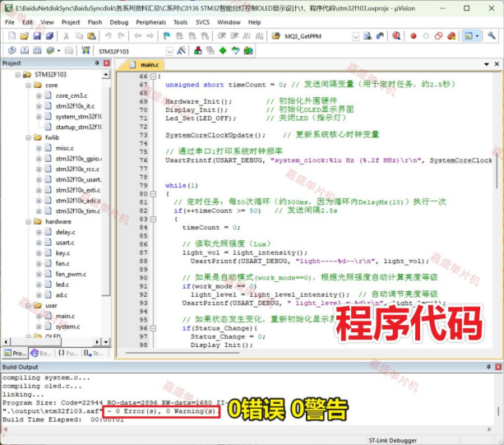Open the Configuration wrench
Viewport: 504px width, 445px height.
pyautogui.click(x=491, y=35)
